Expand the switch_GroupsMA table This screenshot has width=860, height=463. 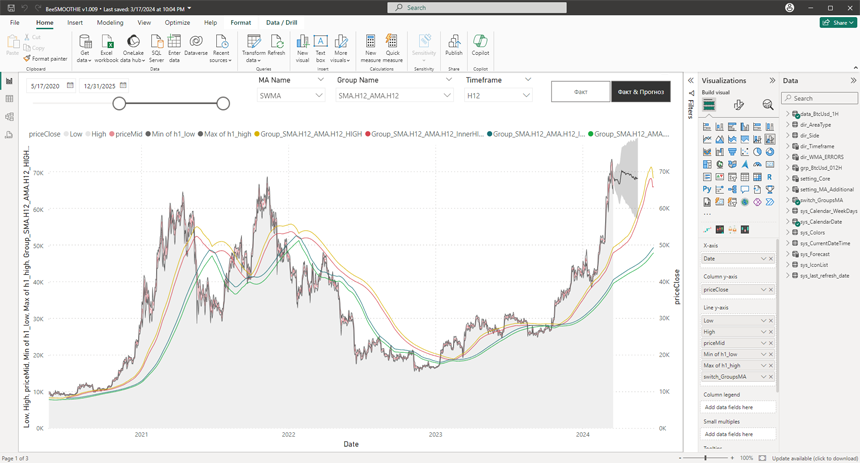(x=788, y=200)
